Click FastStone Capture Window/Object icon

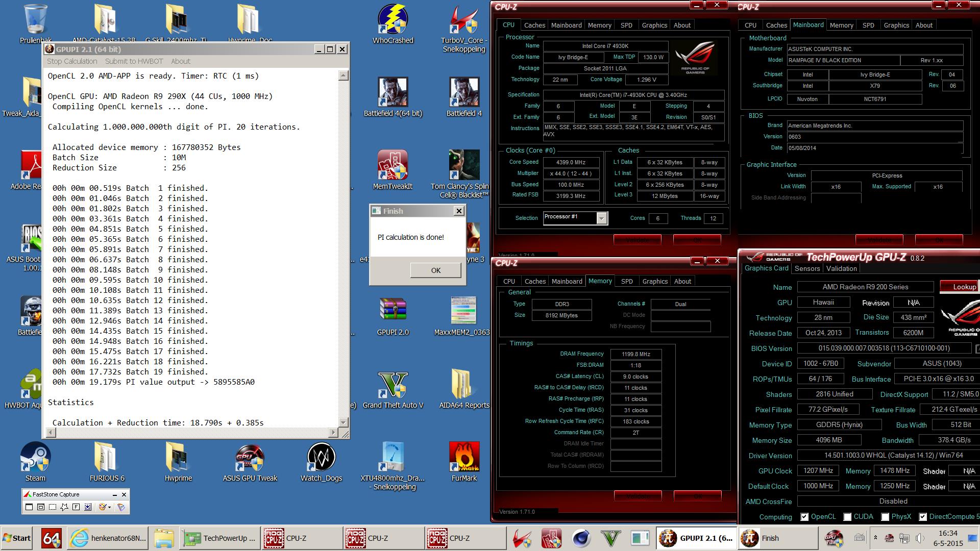pos(41,507)
